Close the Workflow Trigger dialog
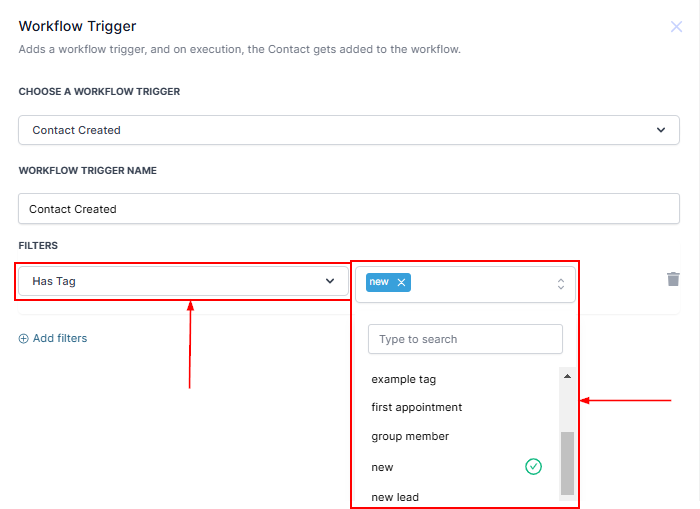700x509 pixels. click(676, 27)
